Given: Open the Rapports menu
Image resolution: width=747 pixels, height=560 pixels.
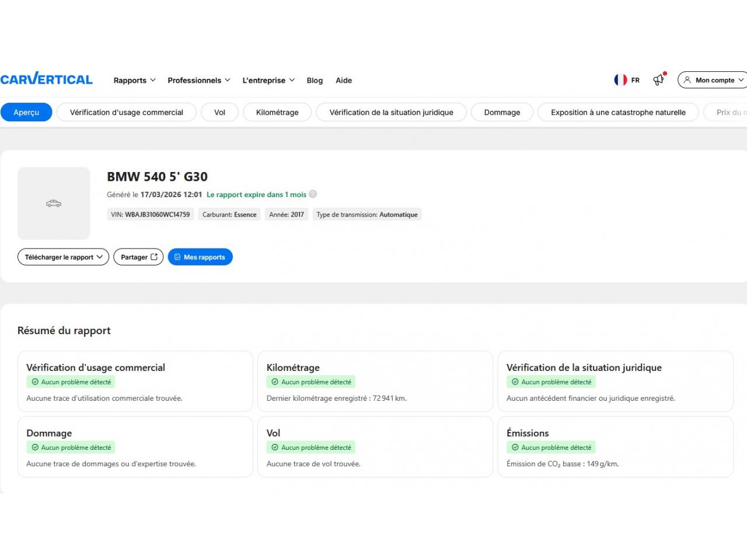Looking at the screenshot, I should pyautogui.click(x=134, y=80).
